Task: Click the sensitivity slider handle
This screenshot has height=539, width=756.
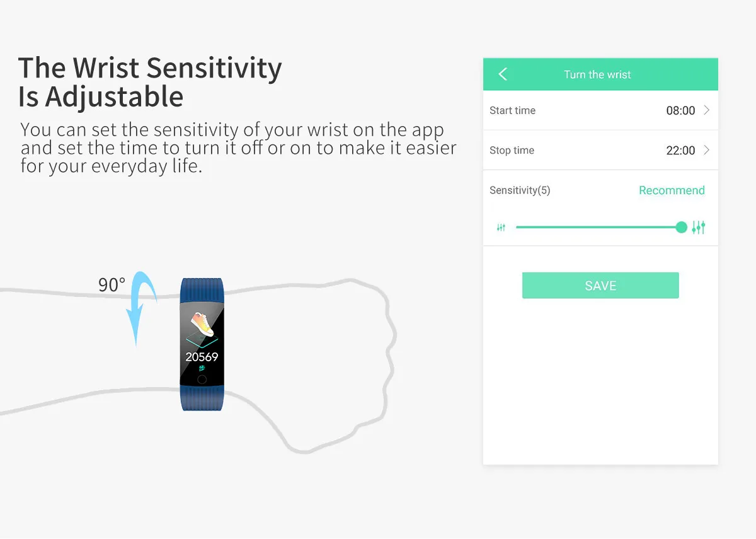Action: (681, 228)
